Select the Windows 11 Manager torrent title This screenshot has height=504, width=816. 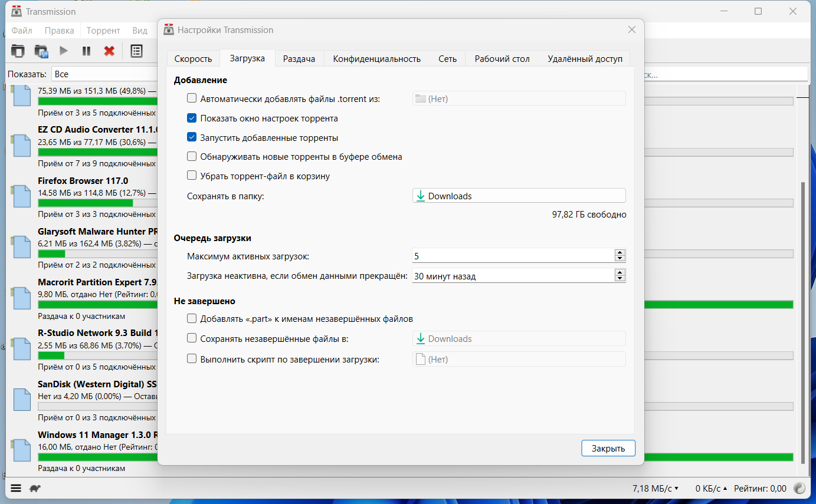[x=98, y=434]
